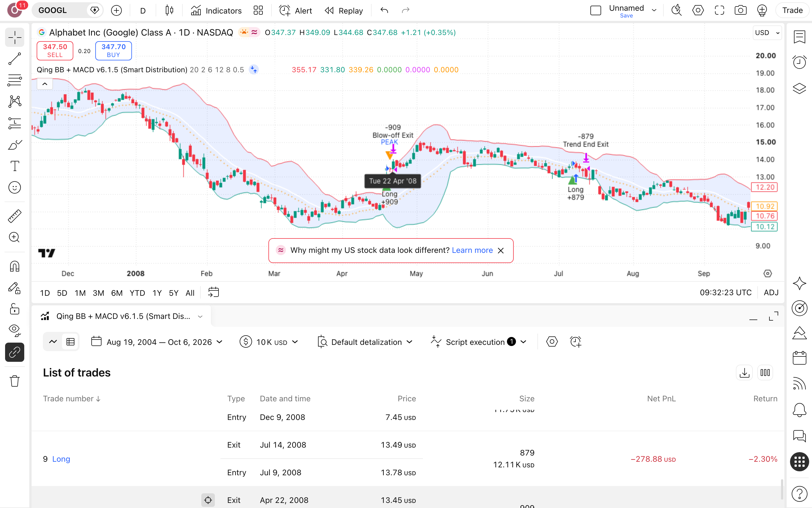812x508 pixels.
Task: Select the YTD time range
Action: coord(137,293)
